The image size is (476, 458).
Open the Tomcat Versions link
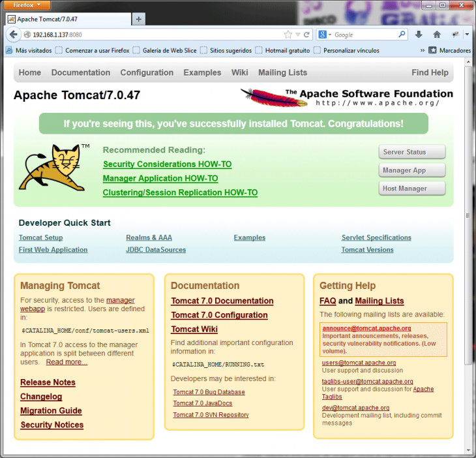pyautogui.click(x=367, y=250)
